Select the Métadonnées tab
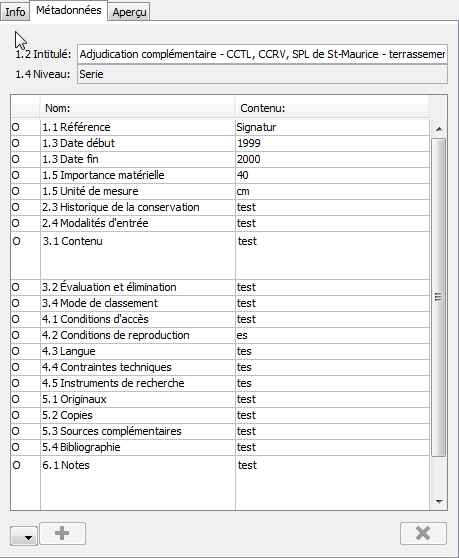 point(68,11)
